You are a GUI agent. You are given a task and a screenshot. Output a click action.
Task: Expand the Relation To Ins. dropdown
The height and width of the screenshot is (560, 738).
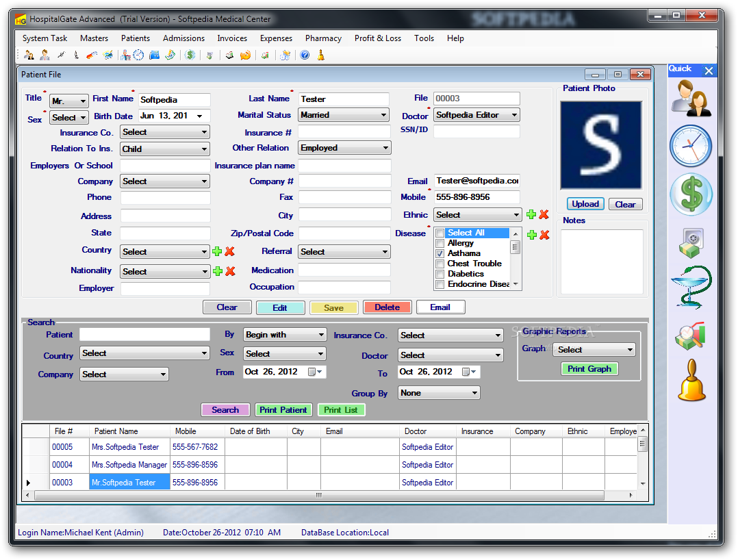165,149
